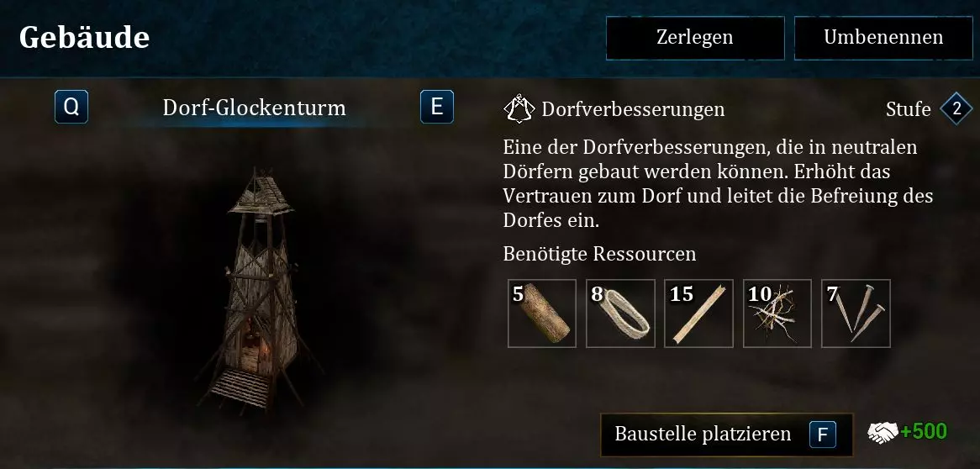Click the Dorfverbesserungen category text
The width and height of the screenshot is (980, 469).
click(633, 109)
